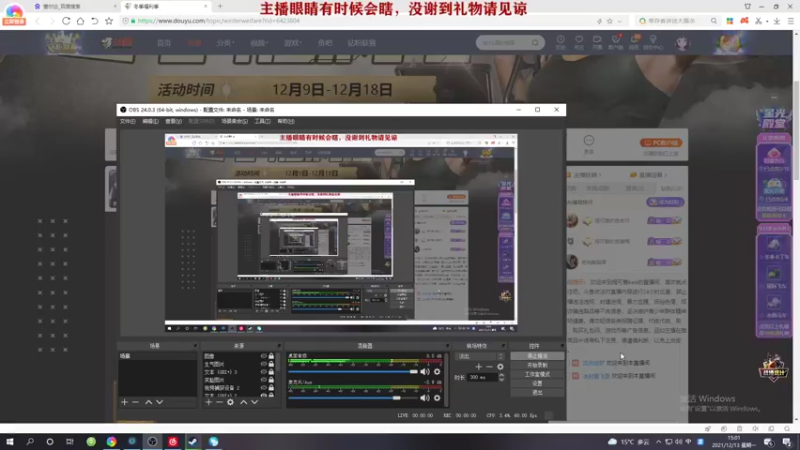Remove the selected scene with minus icon
Viewport: 800px width, 450px height.
click(x=135, y=402)
